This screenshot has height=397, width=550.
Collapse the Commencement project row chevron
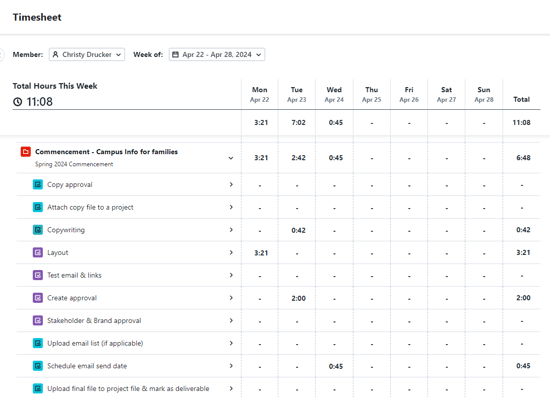click(x=231, y=158)
